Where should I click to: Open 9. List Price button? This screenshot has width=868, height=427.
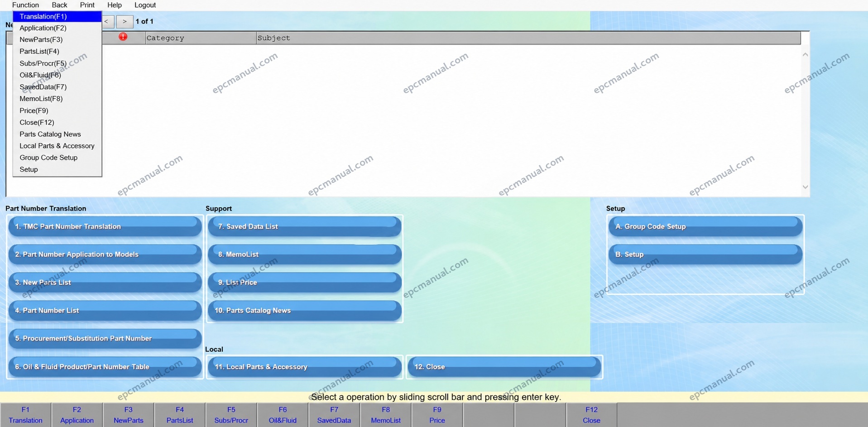pyautogui.click(x=305, y=283)
